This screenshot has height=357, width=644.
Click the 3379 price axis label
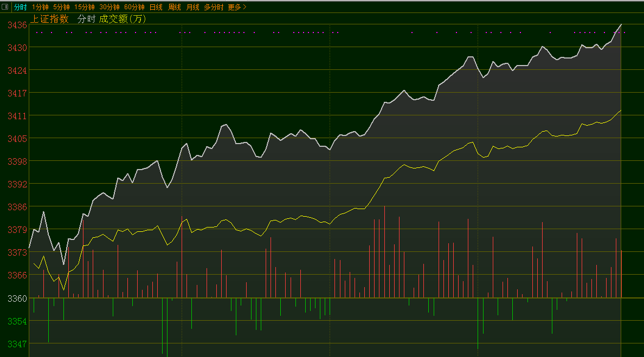[x=17, y=230]
